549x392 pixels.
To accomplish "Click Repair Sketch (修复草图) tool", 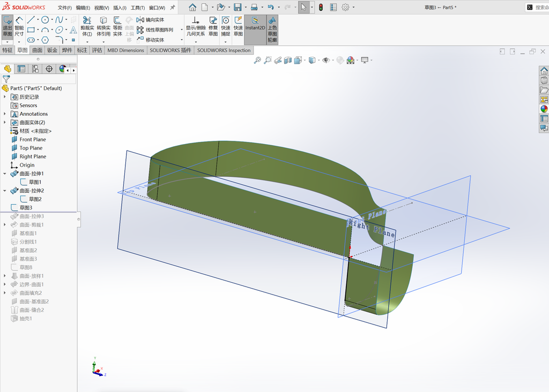I will pos(213,26).
